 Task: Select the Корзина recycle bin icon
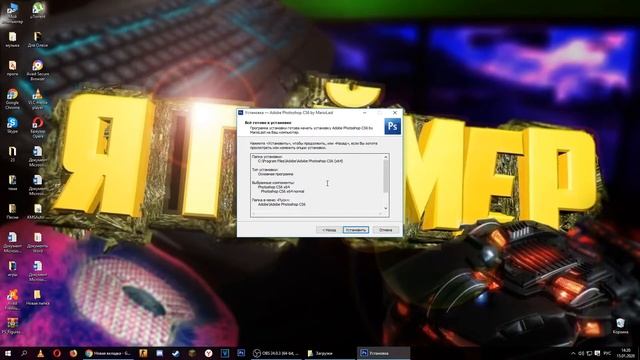(x=620, y=326)
